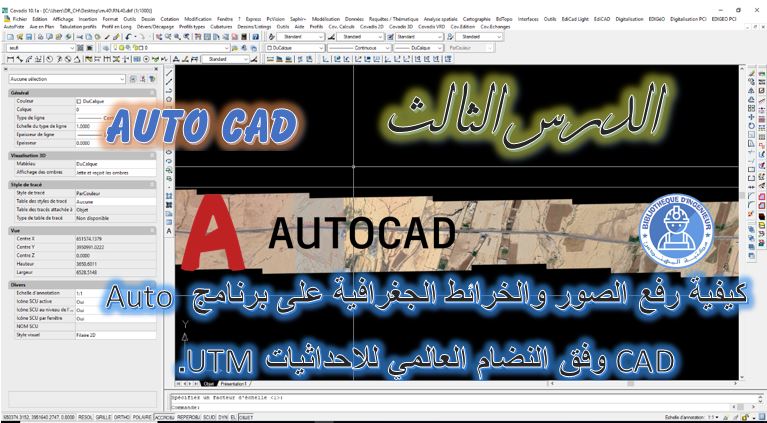767x423 pixels.
Task: Open the DuCalque color dropdown
Action: [x=295, y=48]
